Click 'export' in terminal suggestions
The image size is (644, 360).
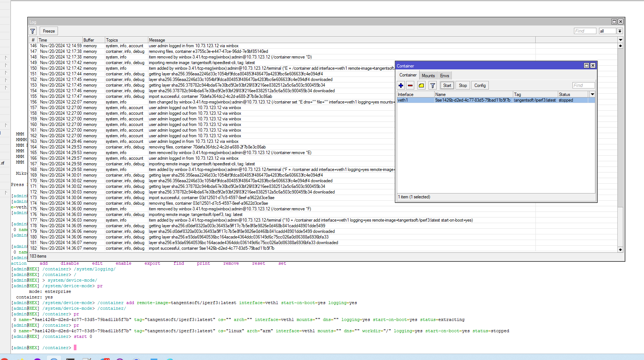(152, 263)
